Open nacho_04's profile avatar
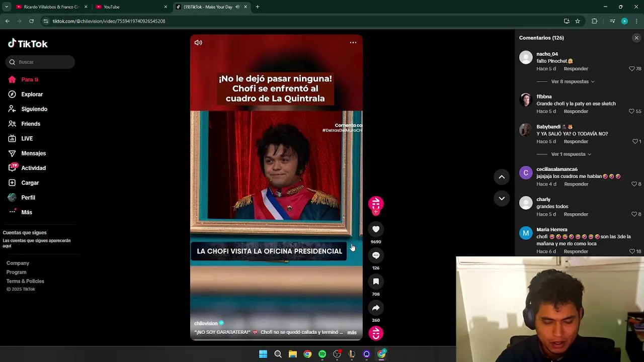 pyautogui.click(x=526, y=57)
